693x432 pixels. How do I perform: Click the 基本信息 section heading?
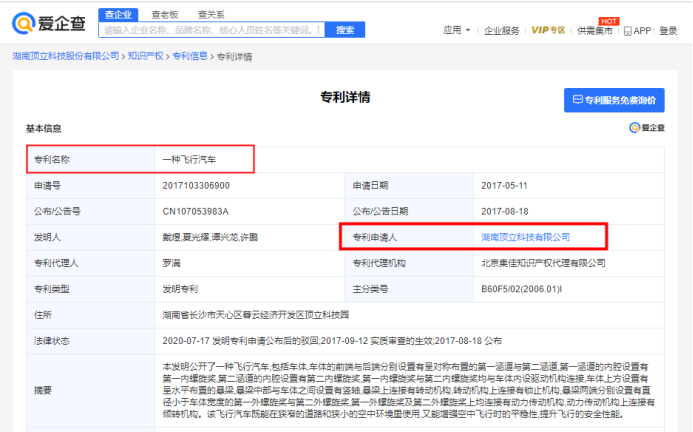tap(43, 129)
